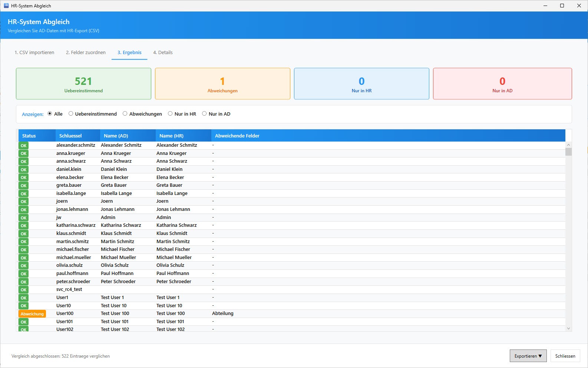588x368 pixels.
Task: Click the orange Abweichung badge for User100
Action: point(32,314)
